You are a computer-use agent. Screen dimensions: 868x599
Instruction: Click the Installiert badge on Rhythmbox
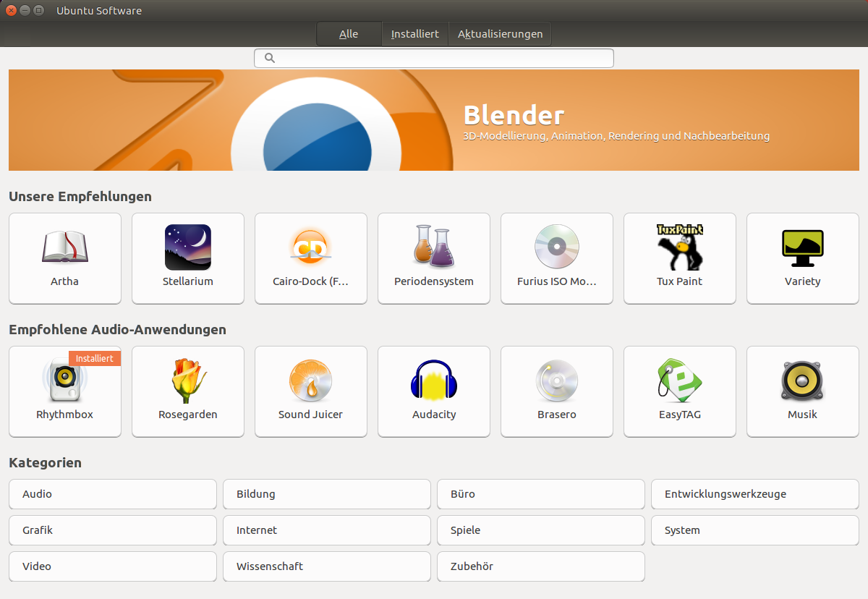(x=95, y=358)
